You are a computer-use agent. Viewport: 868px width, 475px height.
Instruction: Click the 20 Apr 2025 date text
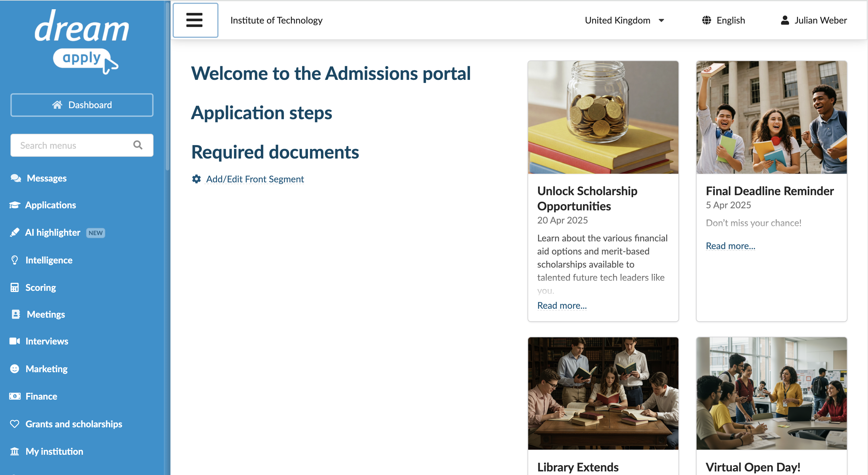[x=562, y=220]
